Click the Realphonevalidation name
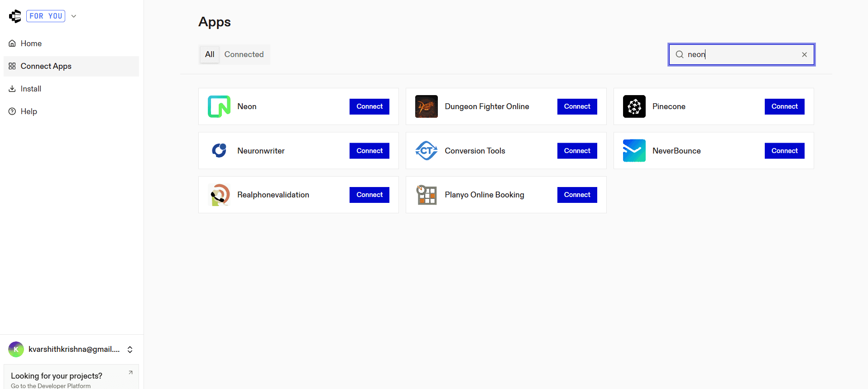The image size is (868, 389). click(273, 195)
